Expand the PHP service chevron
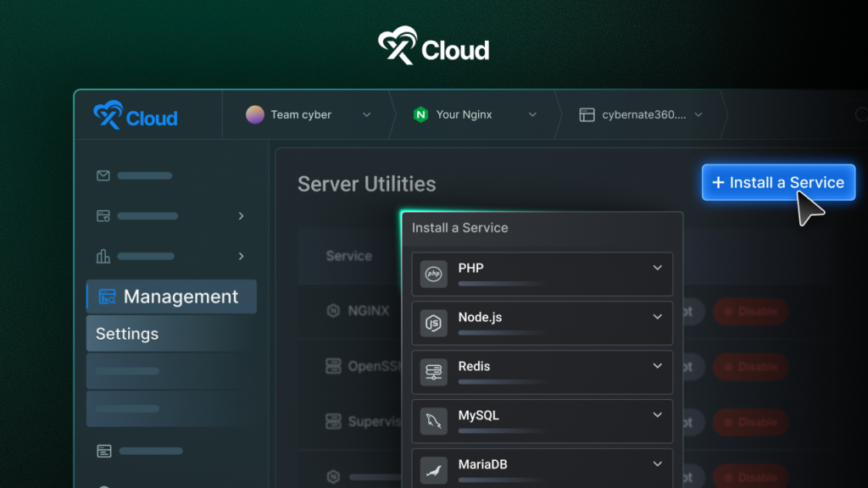The image size is (868, 488). click(x=657, y=268)
